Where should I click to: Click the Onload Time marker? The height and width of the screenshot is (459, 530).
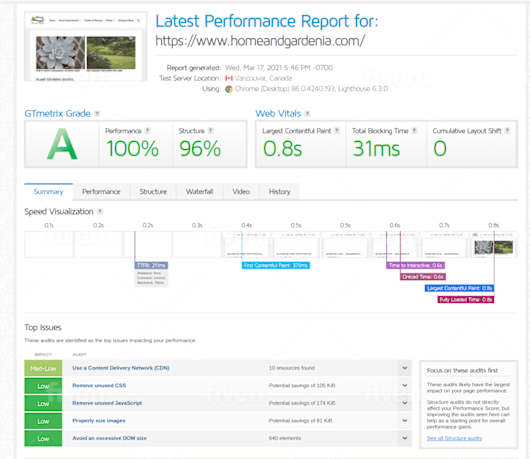[423, 277]
